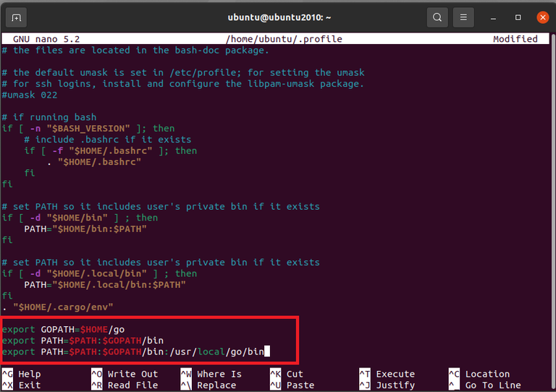Viewport: 556px width, 392px height.
Task: Click the 'libpam-umask package' comment text
Action: pyautogui.click(x=306, y=84)
